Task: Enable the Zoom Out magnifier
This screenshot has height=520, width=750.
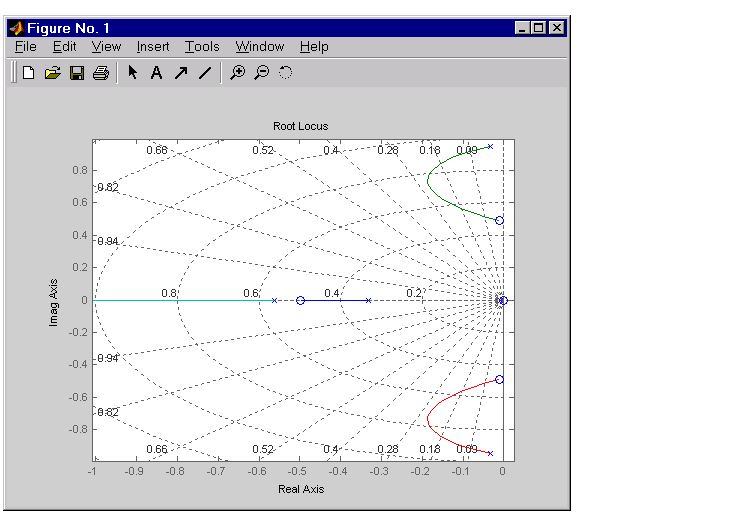Action: click(261, 73)
